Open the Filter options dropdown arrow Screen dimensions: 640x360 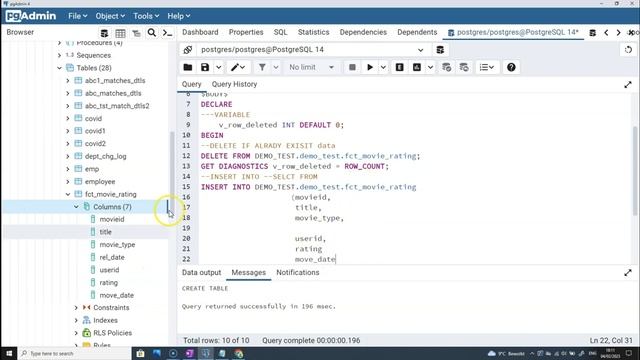[x=276, y=67]
